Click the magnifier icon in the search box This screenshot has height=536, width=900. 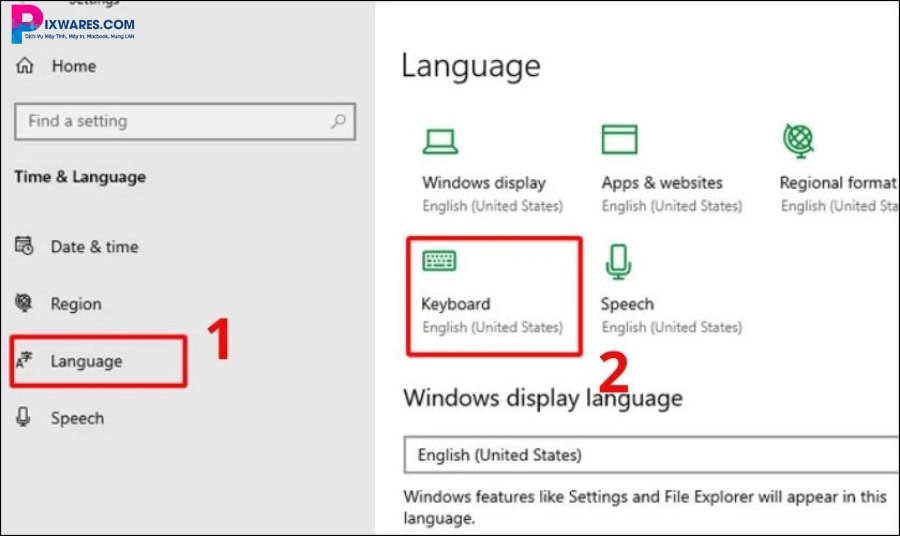tap(339, 121)
